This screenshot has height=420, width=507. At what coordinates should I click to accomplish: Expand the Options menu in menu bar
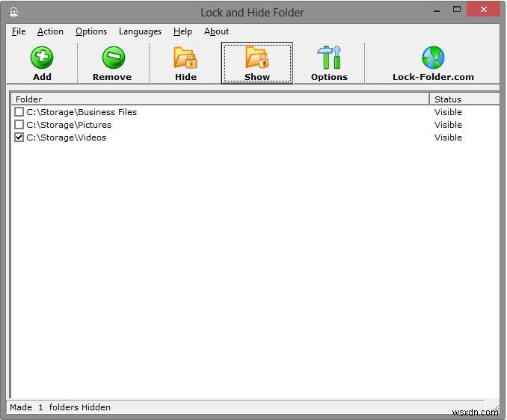[x=91, y=31]
